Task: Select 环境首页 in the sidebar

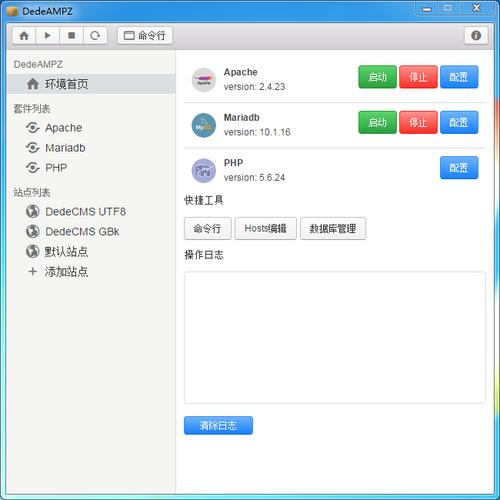Action: coord(91,84)
